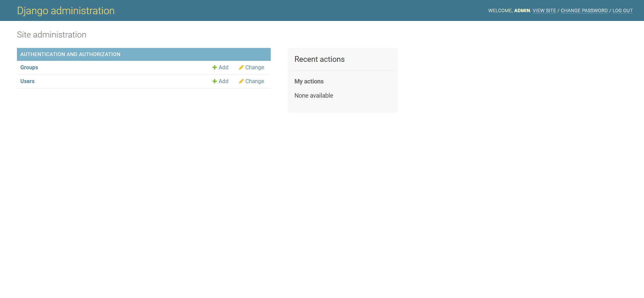Click the pencil icon in Users row
Screen dimensions: 644x298
coord(241,81)
